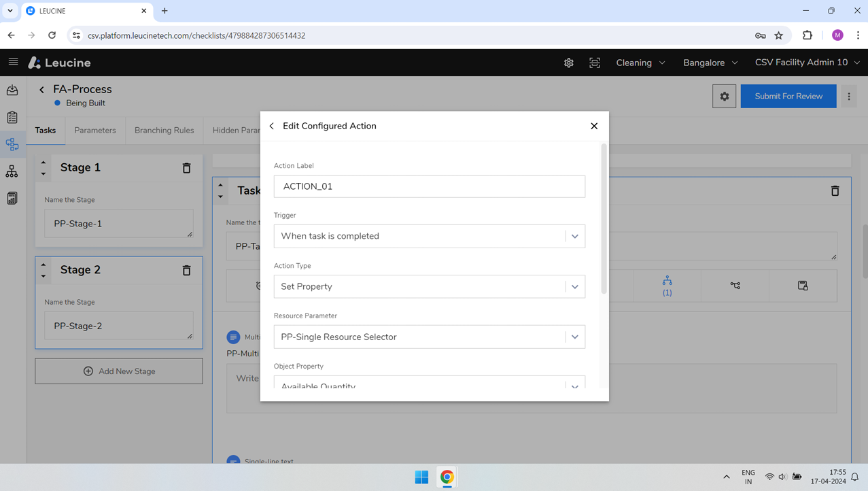Open the hamburger navigation menu
The width and height of the screenshot is (868, 491).
(13, 62)
